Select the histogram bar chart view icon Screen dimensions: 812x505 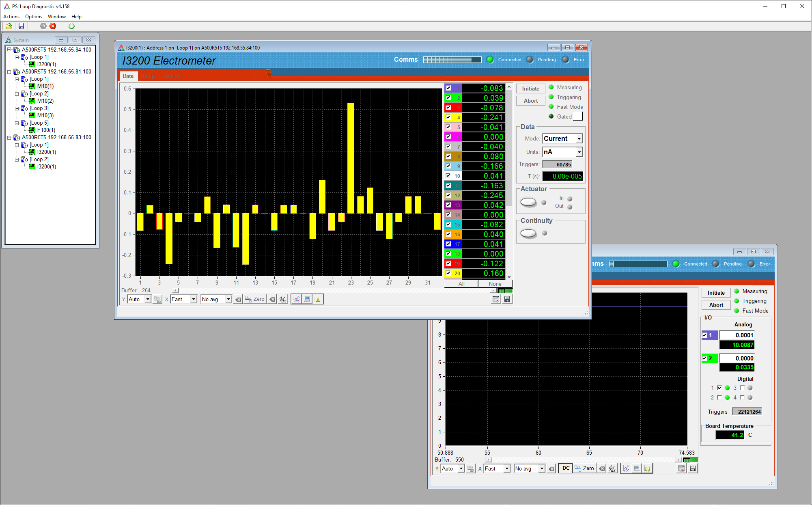point(317,300)
